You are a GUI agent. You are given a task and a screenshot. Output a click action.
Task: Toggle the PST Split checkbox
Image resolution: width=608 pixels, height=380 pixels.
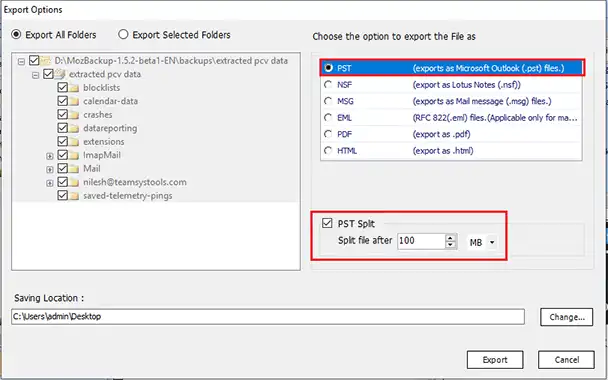(327, 223)
